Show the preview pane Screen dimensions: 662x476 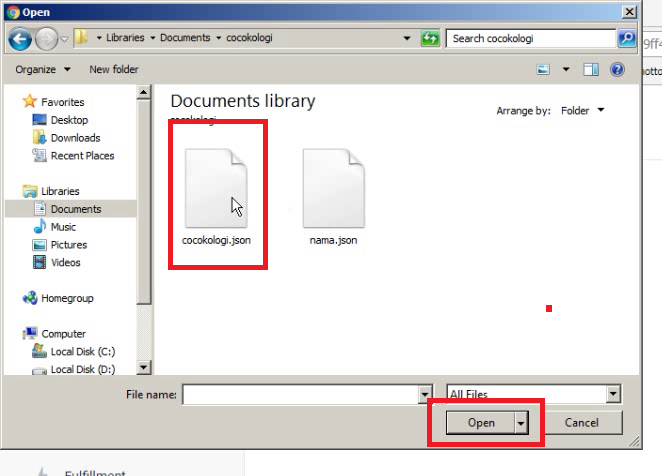click(x=591, y=69)
